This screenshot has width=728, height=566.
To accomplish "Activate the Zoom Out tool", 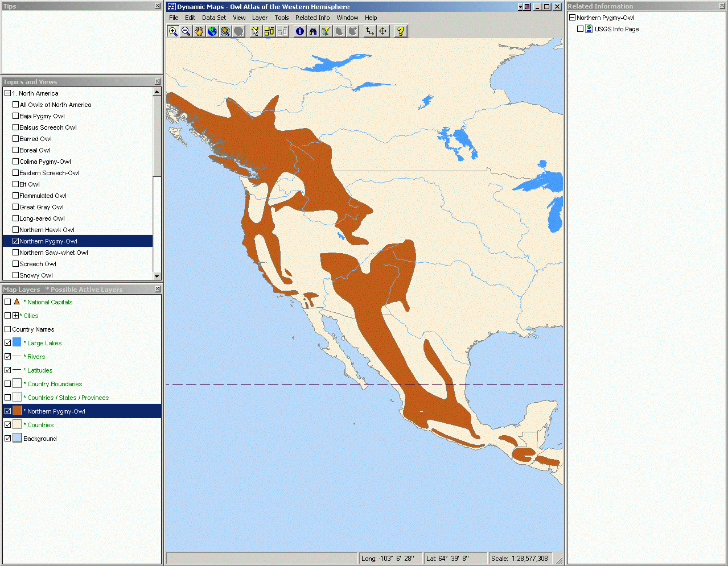I will (186, 31).
